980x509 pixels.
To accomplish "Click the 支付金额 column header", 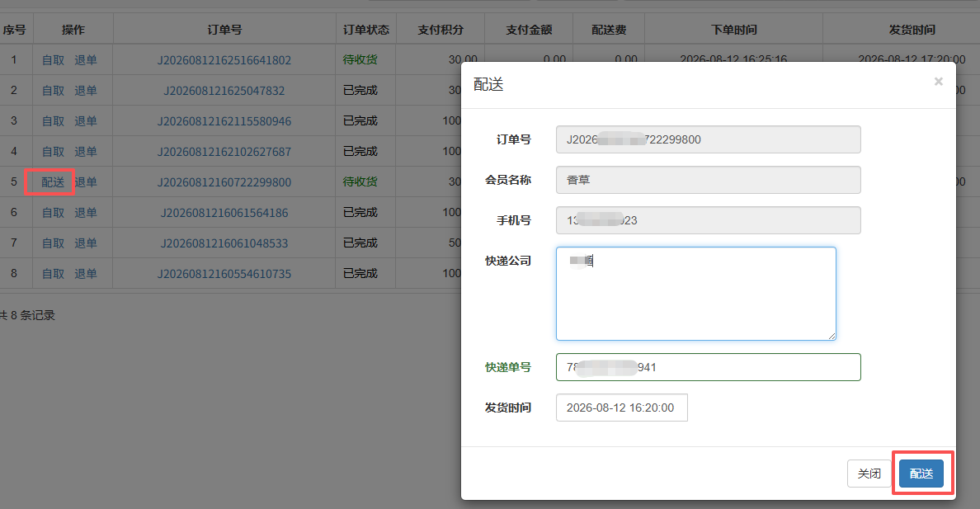I will tap(529, 30).
